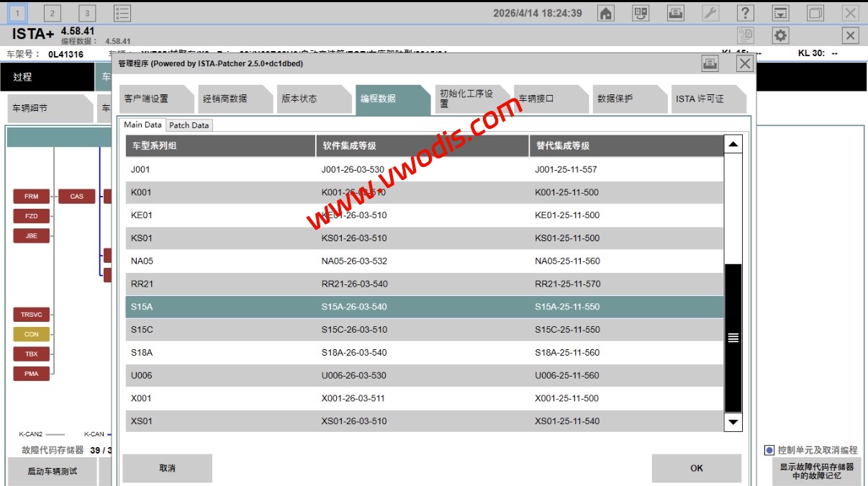
Task: Click the home icon in top toolbar
Action: [x=606, y=13]
